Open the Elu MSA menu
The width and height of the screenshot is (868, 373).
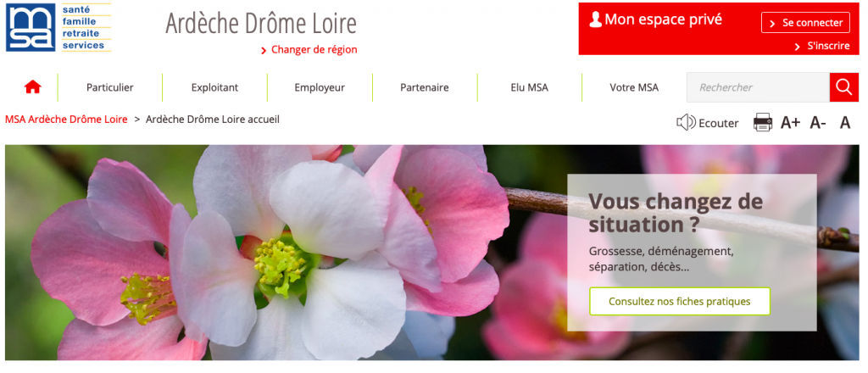[529, 87]
